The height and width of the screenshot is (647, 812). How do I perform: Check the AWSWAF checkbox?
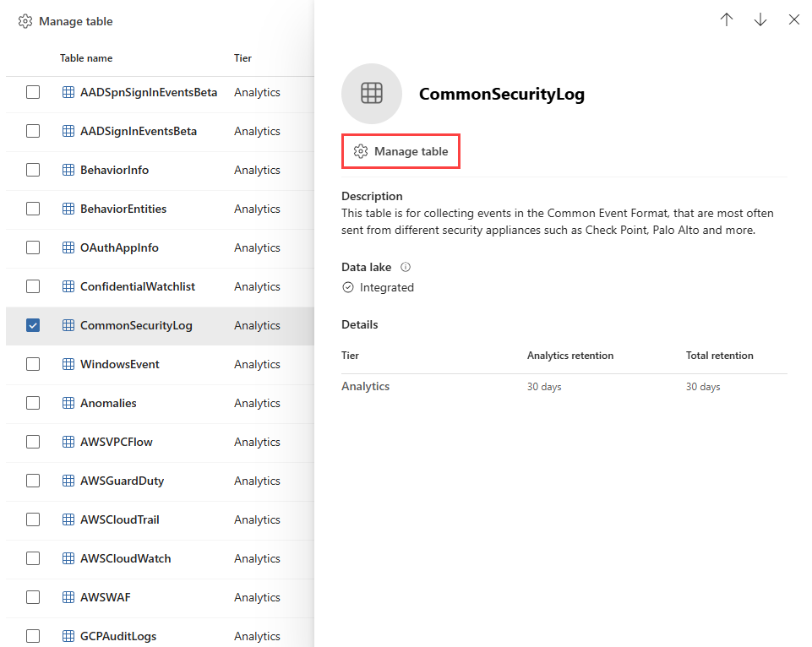33,597
